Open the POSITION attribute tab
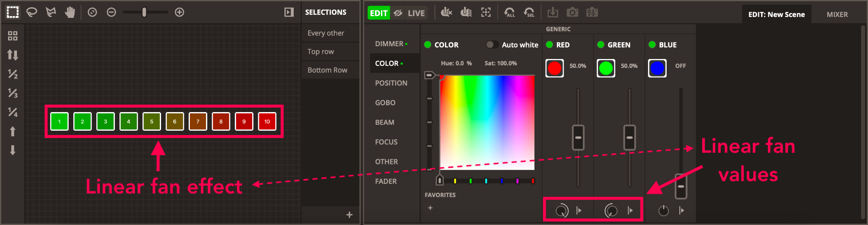The image size is (868, 225). pyautogui.click(x=391, y=83)
